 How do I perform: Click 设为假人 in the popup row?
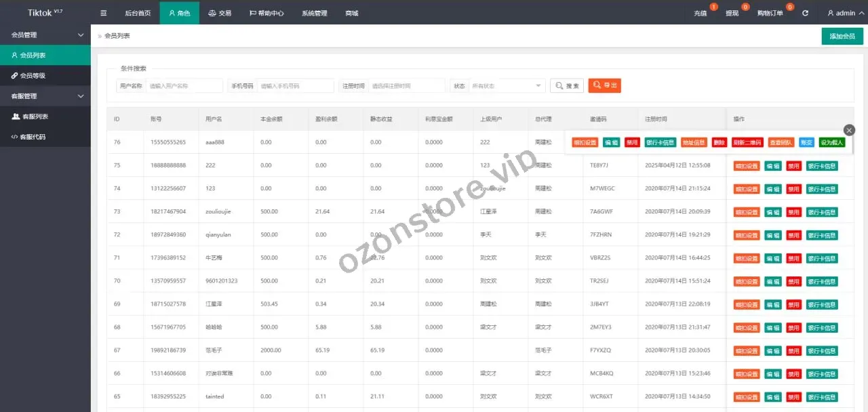[831, 143]
